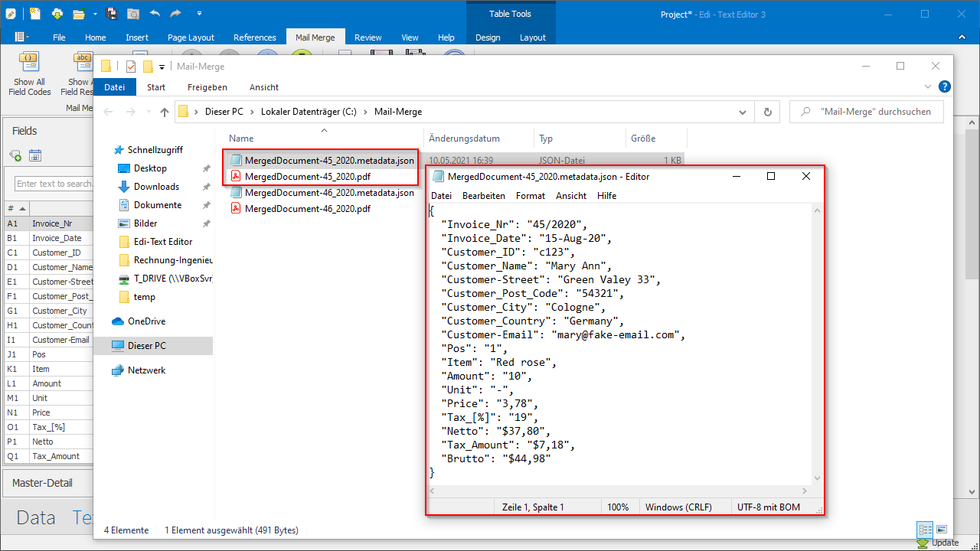Screen dimensions: 980x551
Task: Click properties checkmark icon in Explorer title bar
Action: point(130,67)
